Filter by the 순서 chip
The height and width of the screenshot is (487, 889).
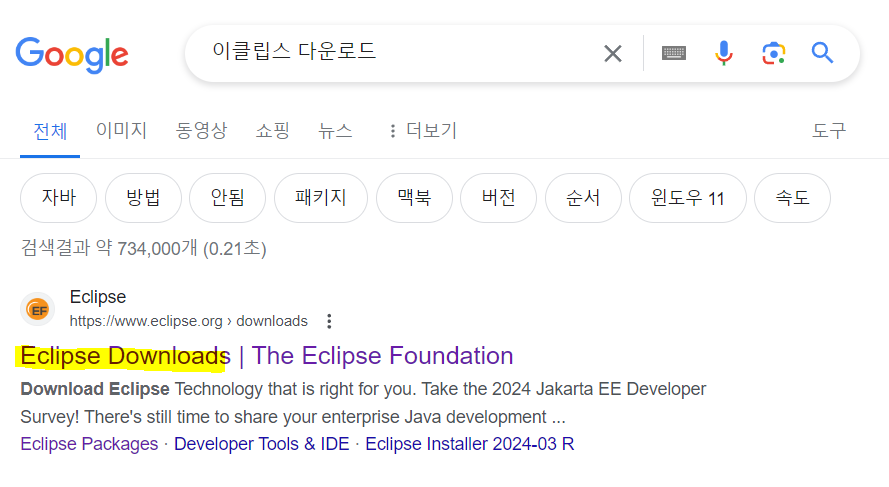tap(583, 198)
